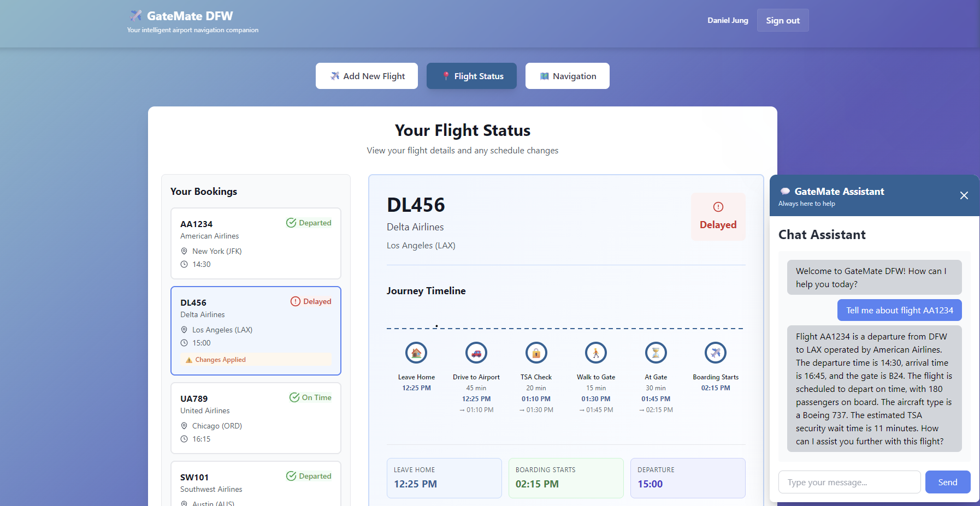Click the location pin icon next to Chicago (ORD)

click(x=184, y=426)
